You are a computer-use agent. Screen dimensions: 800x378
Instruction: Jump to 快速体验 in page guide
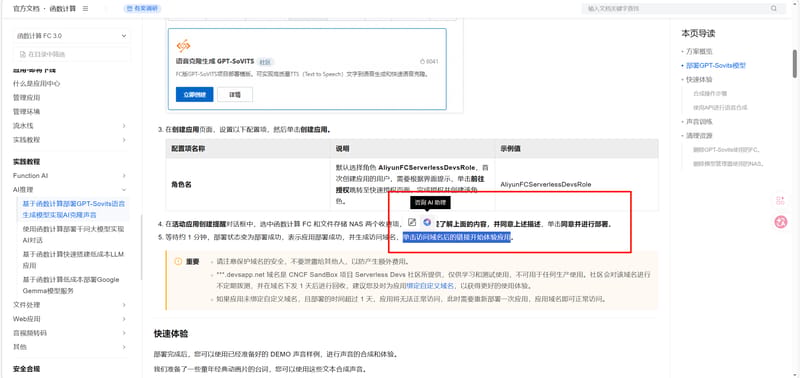pos(699,80)
